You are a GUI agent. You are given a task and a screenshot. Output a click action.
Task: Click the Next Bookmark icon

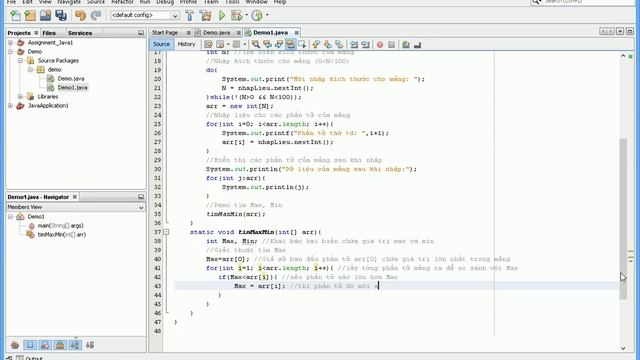[327, 44]
